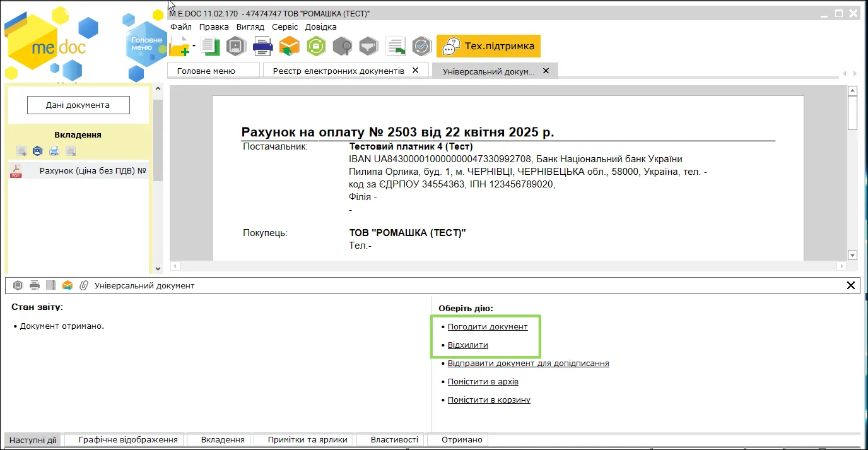Click the gray hexagon magnifier search icon
Image resolution: width=868 pixels, height=450 pixels.
[343, 46]
